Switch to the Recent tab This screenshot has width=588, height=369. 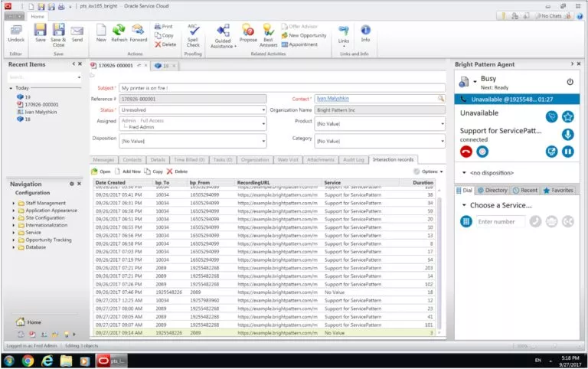[525, 190]
